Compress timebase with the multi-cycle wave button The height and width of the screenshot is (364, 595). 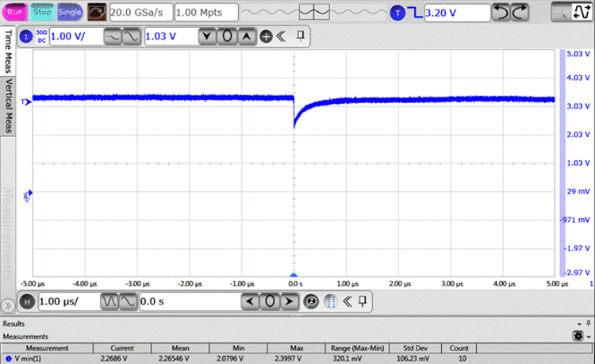click(x=109, y=302)
